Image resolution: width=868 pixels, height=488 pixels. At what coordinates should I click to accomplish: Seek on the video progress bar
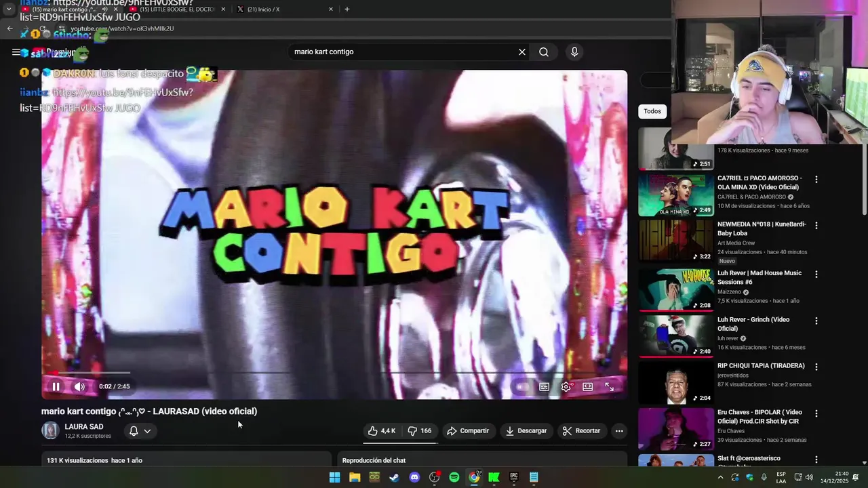click(334, 373)
